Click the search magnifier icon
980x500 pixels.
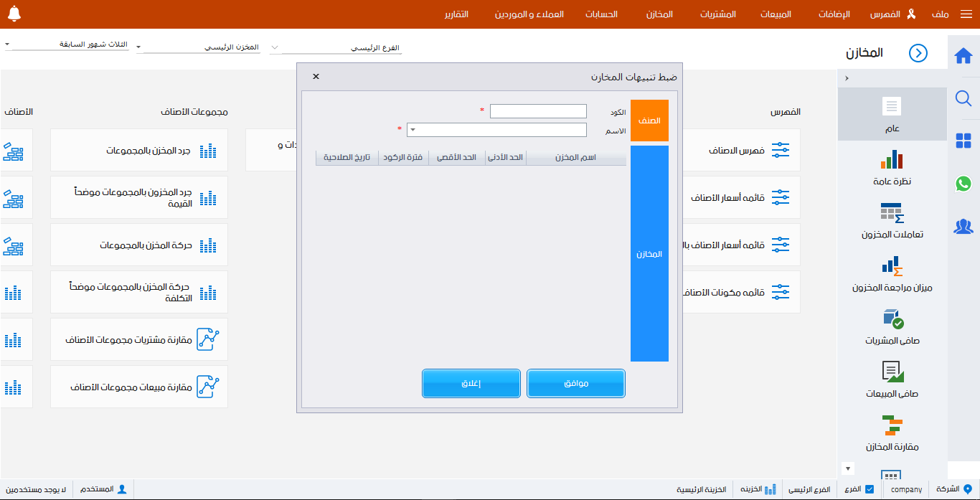(963, 98)
